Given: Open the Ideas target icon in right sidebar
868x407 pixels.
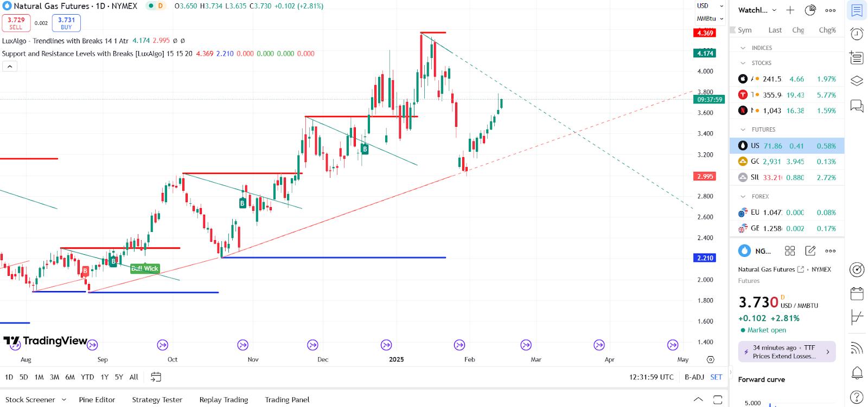Looking at the screenshot, I should click(857, 270).
